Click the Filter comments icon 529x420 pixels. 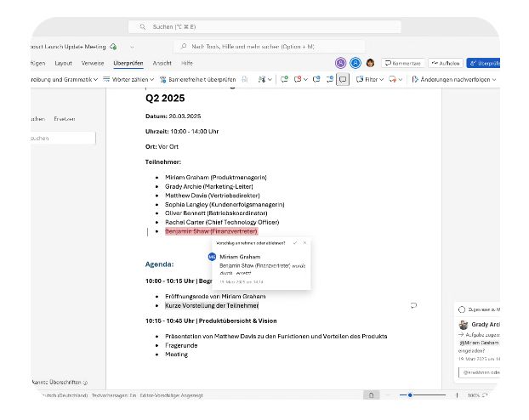pyautogui.click(x=360, y=79)
